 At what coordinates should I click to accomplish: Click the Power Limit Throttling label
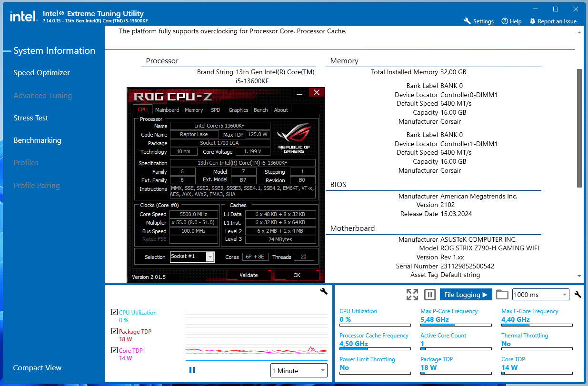click(367, 359)
